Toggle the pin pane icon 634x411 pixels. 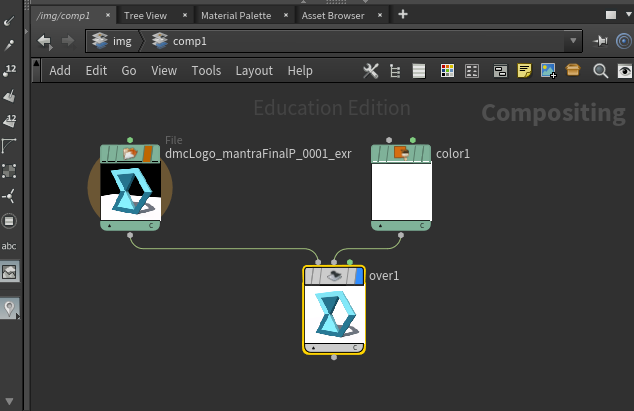(601, 41)
